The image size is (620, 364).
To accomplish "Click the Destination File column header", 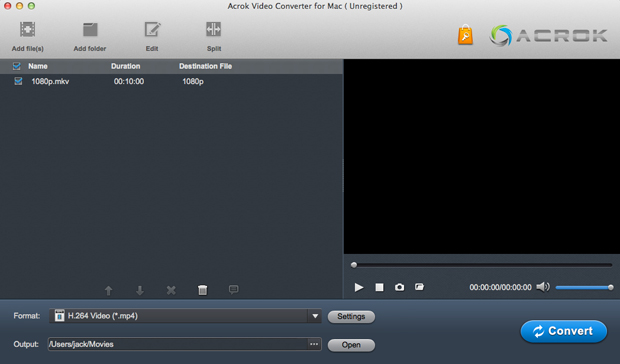I will (x=205, y=66).
